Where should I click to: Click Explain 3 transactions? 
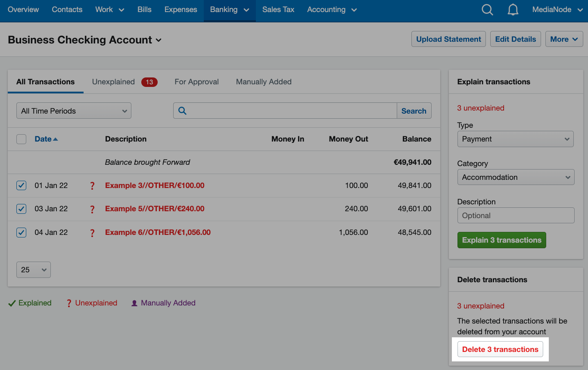click(501, 240)
